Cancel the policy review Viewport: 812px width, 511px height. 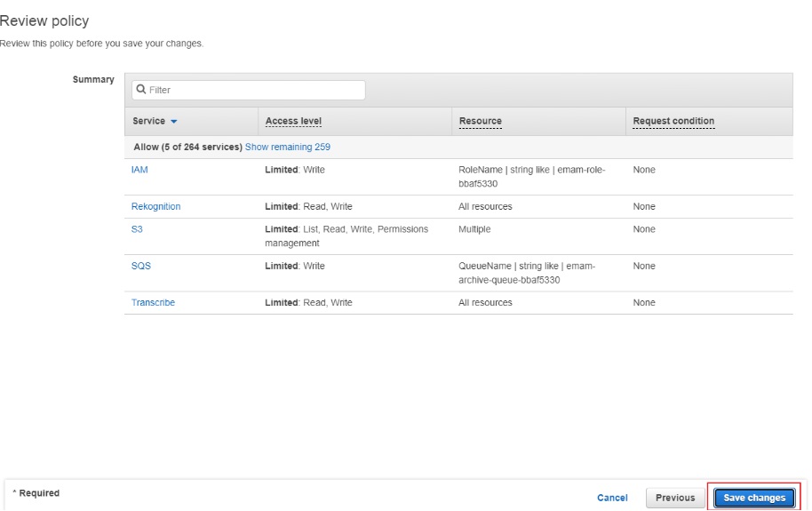click(612, 498)
